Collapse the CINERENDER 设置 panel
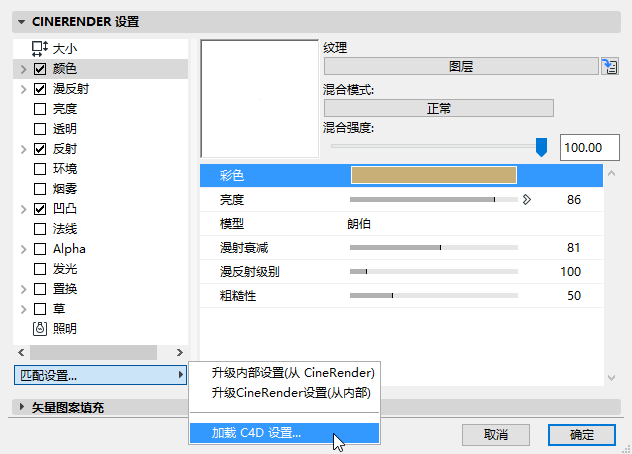This screenshot has width=632, height=454. [21, 22]
